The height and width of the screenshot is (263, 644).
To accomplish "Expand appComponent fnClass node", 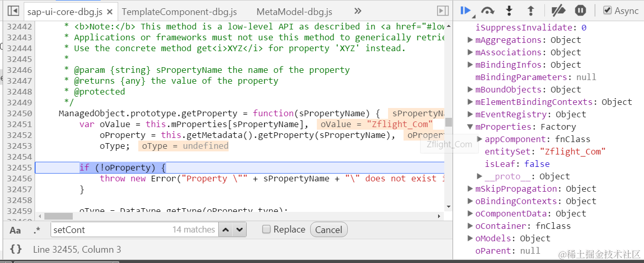I will [479, 139].
